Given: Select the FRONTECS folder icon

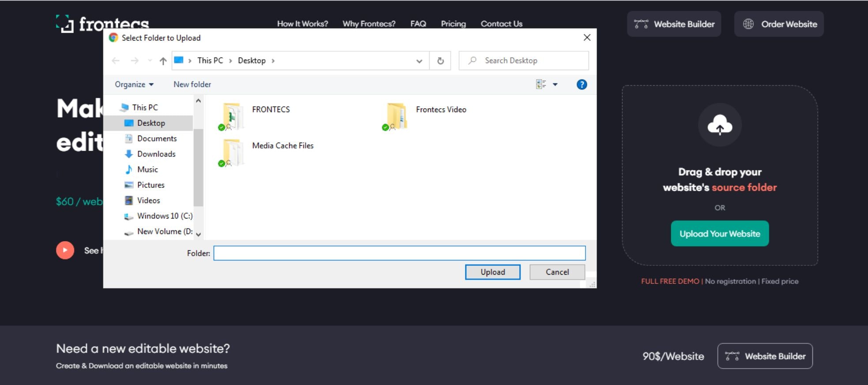Looking at the screenshot, I should [x=231, y=117].
